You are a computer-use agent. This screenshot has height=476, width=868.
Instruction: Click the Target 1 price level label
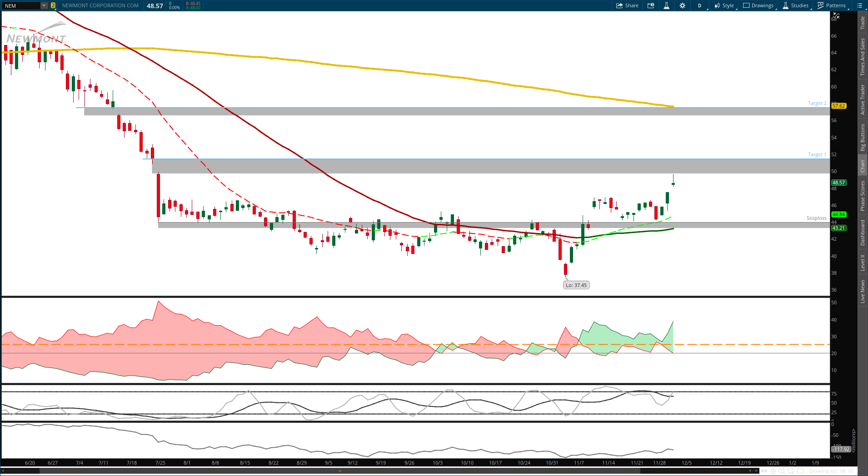[817, 154]
